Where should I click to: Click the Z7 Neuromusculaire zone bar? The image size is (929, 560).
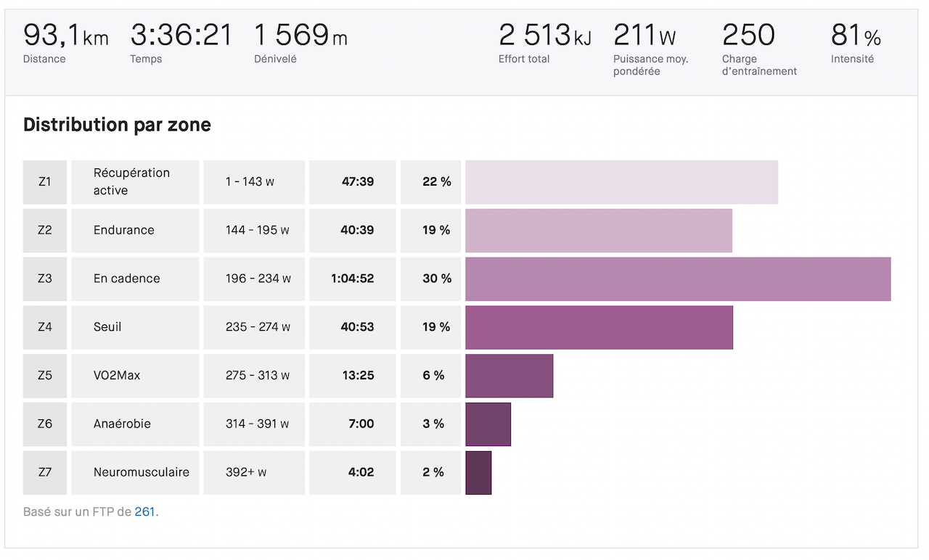tap(478, 473)
